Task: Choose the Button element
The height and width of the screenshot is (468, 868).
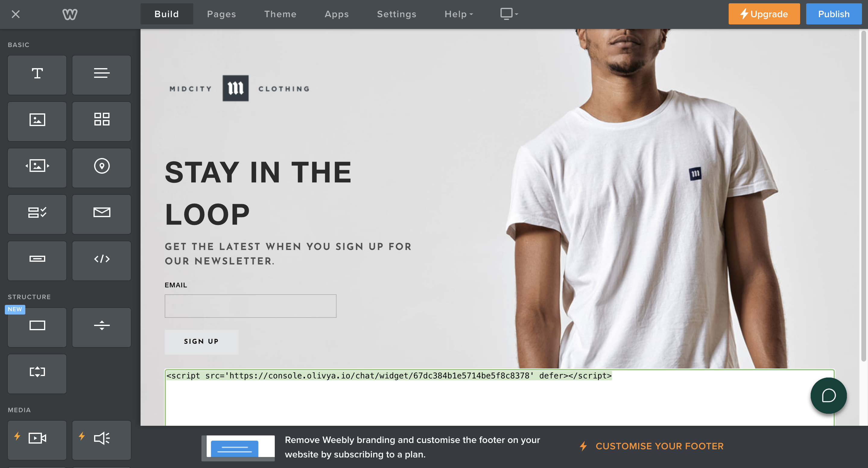Action: [37, 261]
